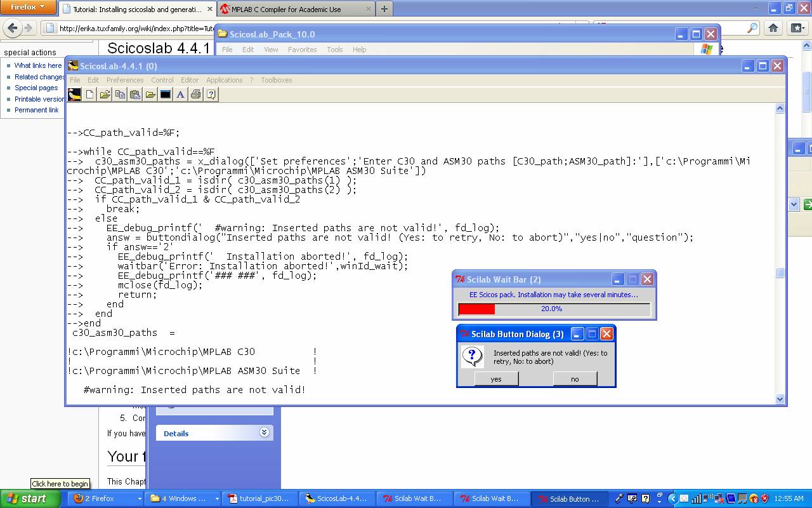The image size is (812, 508).
Task: Open ScicosLab Editor menu
Action: 190,80
